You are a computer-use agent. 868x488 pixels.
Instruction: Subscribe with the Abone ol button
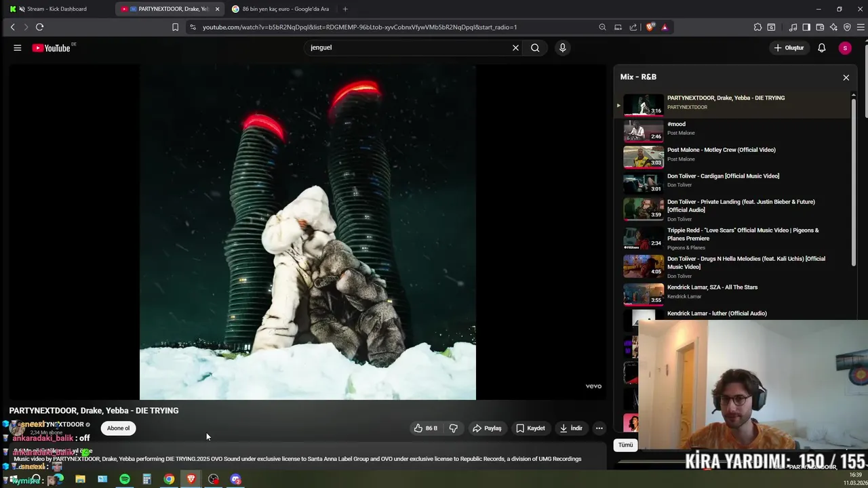coord(118,428)
